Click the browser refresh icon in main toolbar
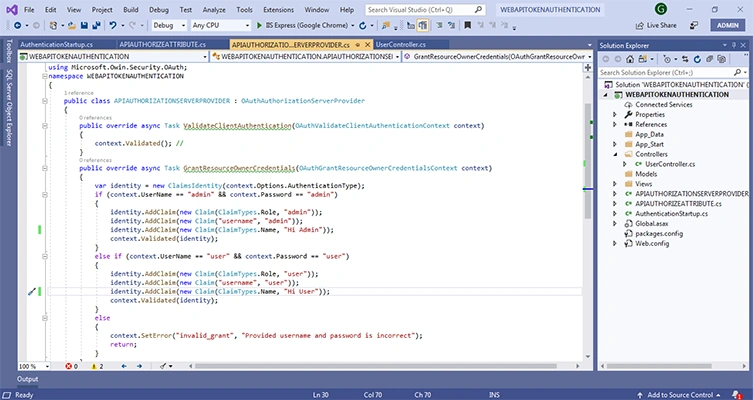The width and height of the screenshot is (753, 400). (363, 25)
